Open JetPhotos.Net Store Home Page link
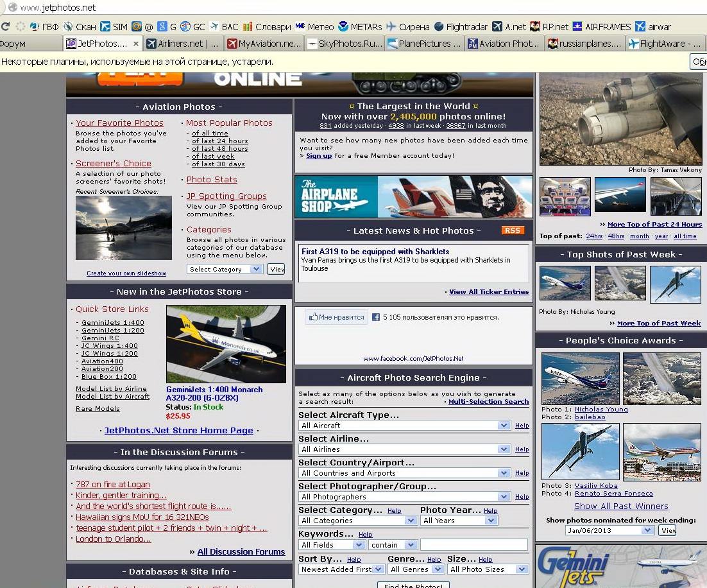Image resolution: width=707 pixels, height=588 pixels. [179, 431]
